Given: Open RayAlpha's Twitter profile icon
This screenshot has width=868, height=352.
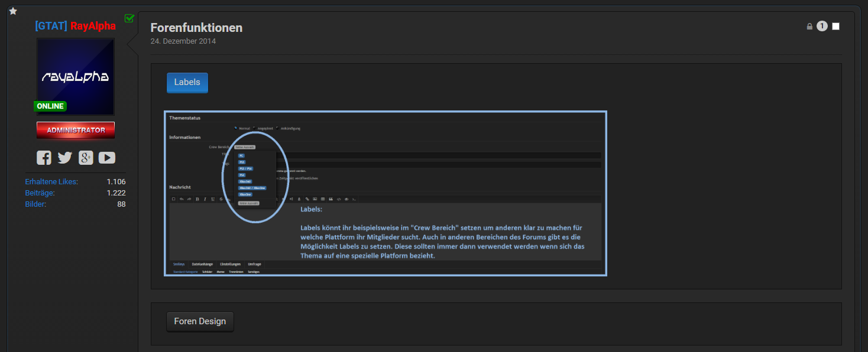Looking at the screenshot, I should (64, 158).
